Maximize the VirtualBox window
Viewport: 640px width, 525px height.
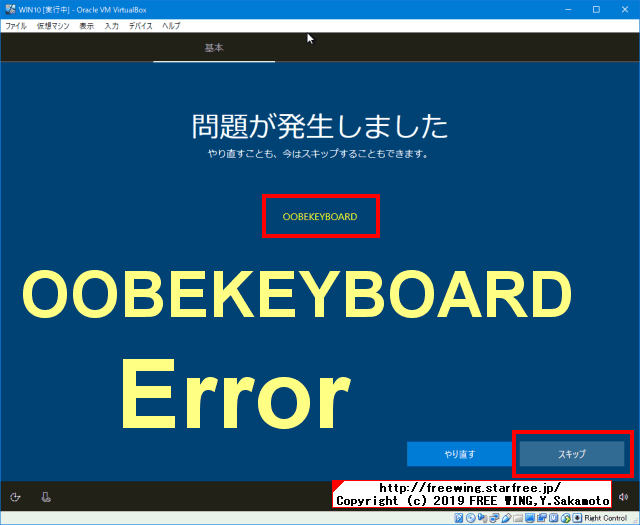click(x=596, y=9)
